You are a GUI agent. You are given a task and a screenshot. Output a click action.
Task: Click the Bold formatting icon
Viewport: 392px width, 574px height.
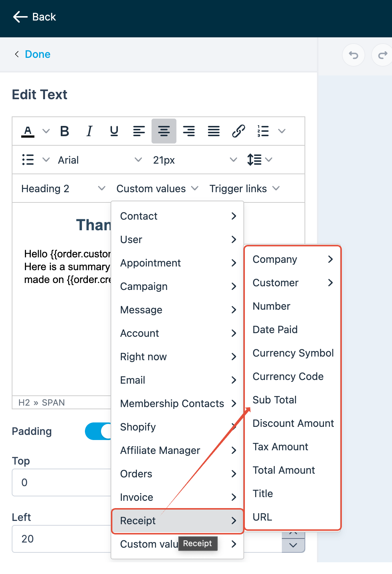tap(65, 131)
